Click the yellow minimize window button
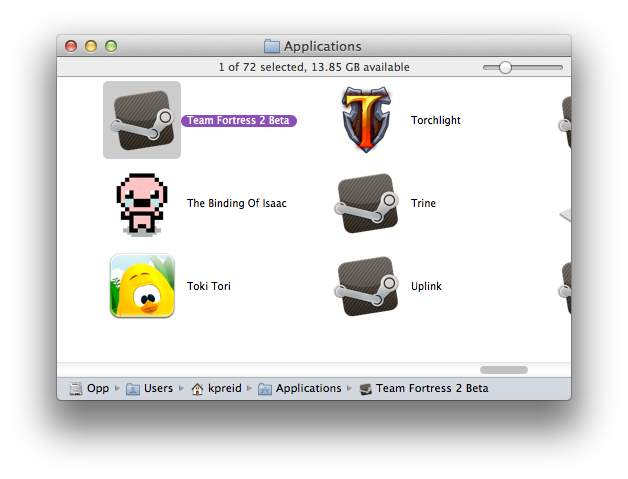The width and height of the screenshot is (628, 479). [91, 46]
